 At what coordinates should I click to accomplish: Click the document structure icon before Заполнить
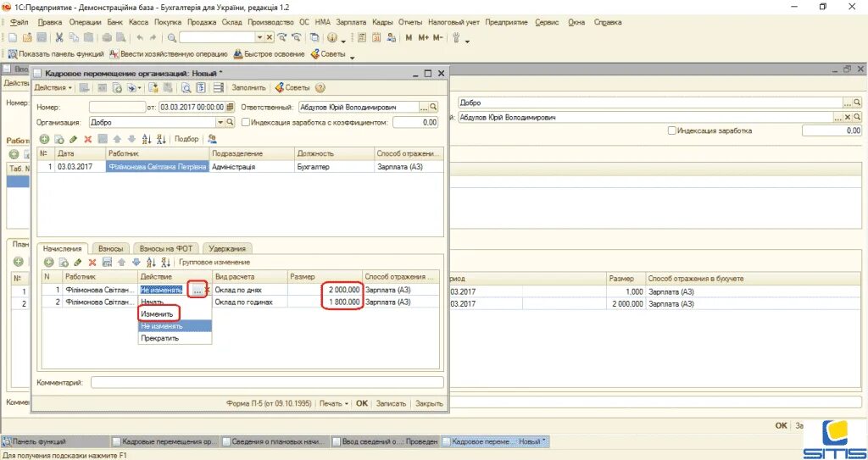[x=219, y=88]
